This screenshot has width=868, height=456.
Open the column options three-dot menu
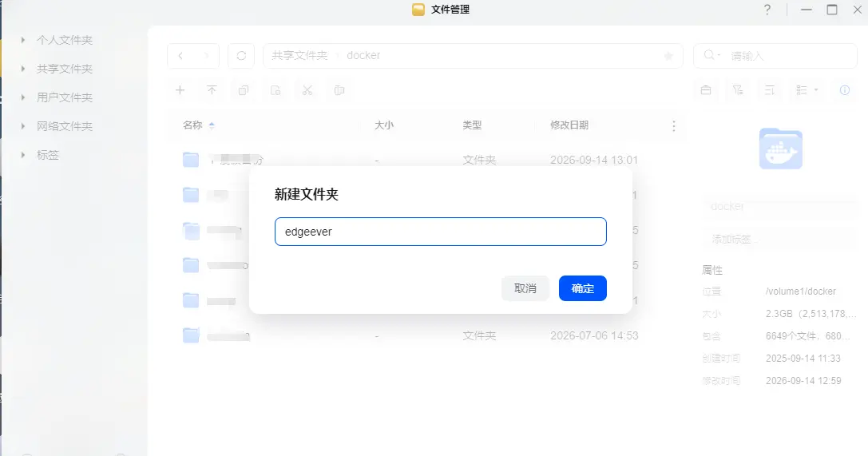click(x=674, y=126)
